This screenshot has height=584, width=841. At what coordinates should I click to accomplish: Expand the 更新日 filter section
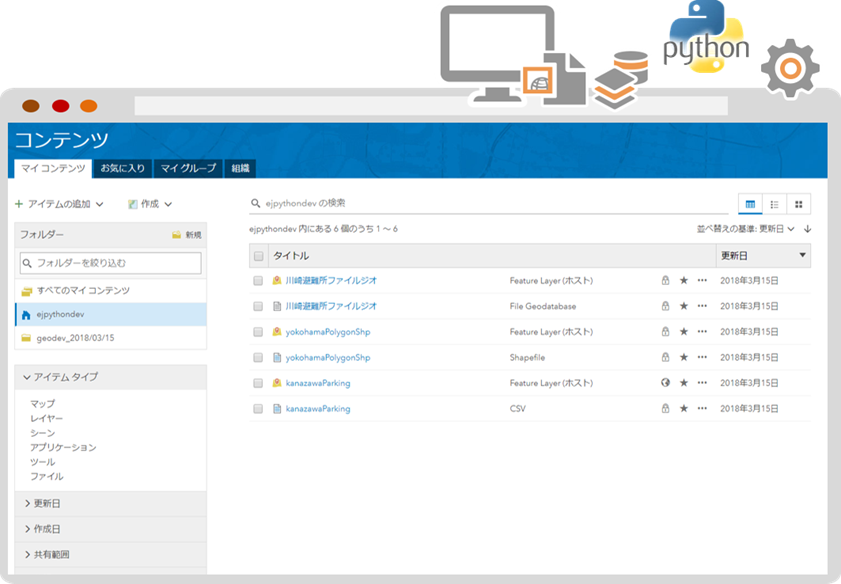(111, 504)
